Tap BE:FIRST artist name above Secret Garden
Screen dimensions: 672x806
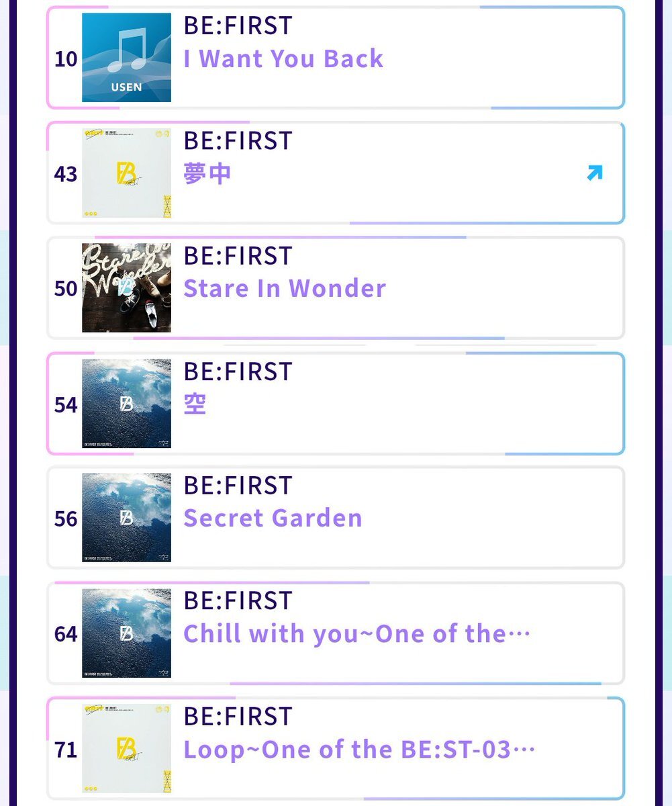(238, 486)
